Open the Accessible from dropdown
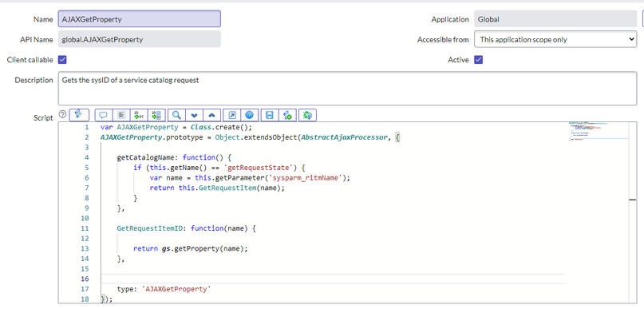Viewport: 644px width, 309px height. pos(555,39)
